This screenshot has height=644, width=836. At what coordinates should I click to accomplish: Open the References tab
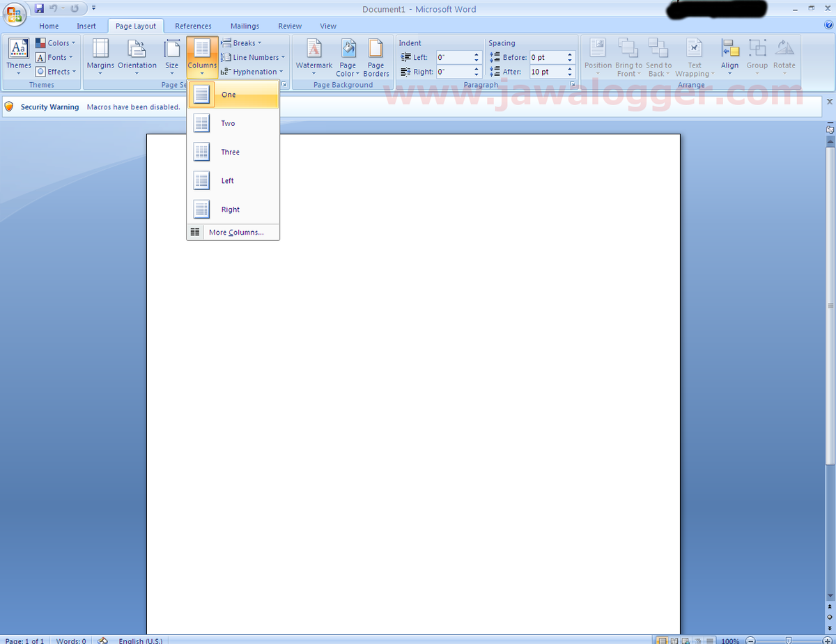193,26
